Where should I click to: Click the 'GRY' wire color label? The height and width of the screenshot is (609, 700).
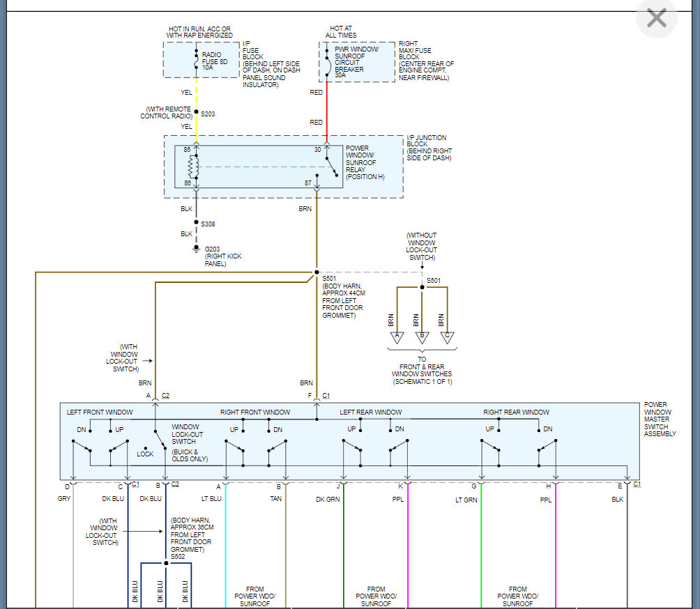[x=64, y=498]
